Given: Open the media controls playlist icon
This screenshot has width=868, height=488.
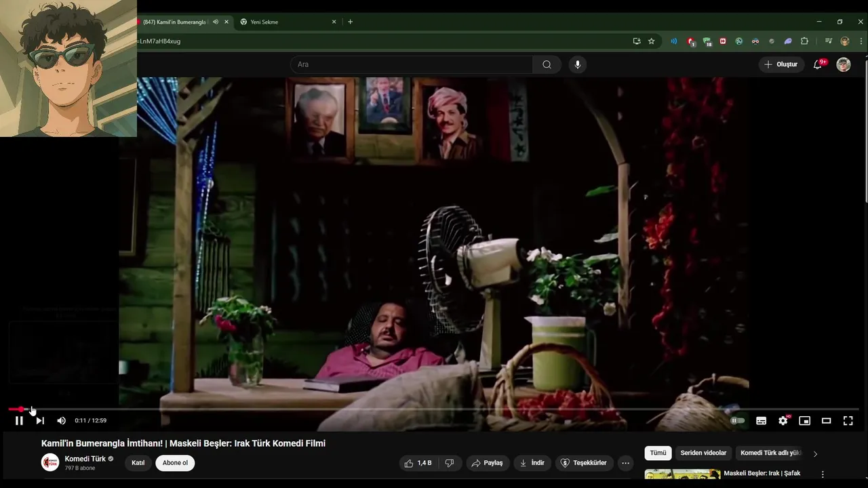Looking at the screenshot, I should (828, 41).
